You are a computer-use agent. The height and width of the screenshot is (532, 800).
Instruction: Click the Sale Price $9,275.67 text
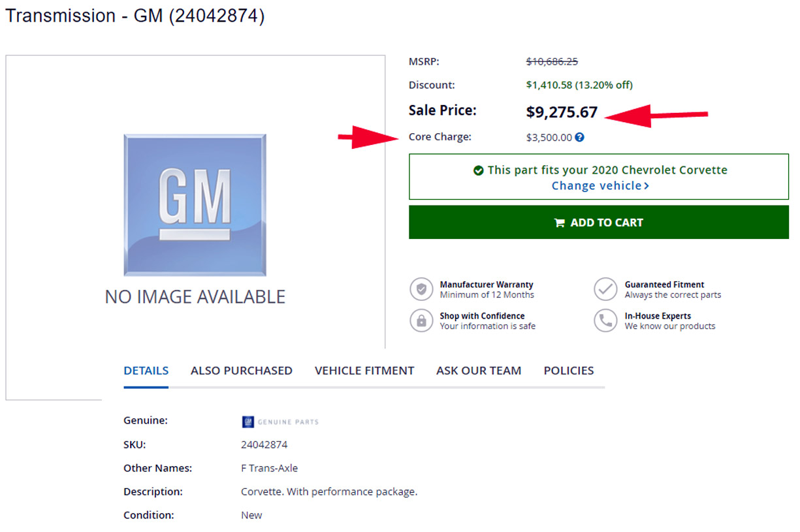(562, 112)
